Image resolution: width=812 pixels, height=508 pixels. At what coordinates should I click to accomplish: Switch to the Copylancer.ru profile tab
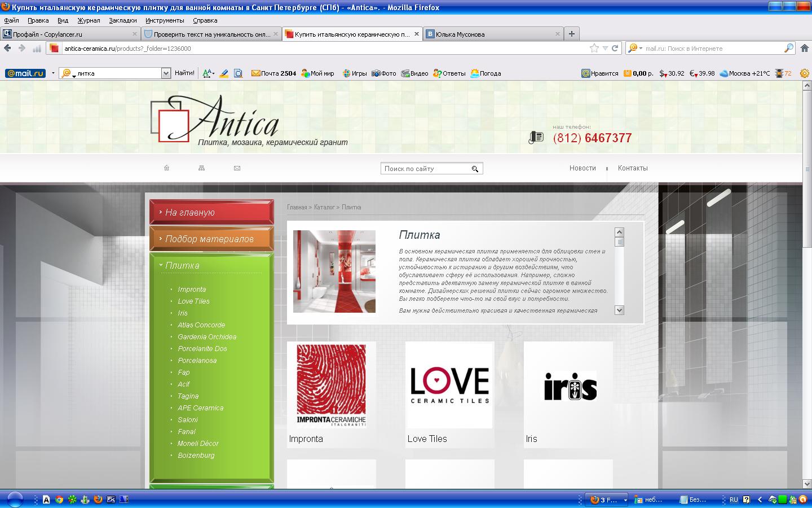pyautogui.click(x=70, y=34)
